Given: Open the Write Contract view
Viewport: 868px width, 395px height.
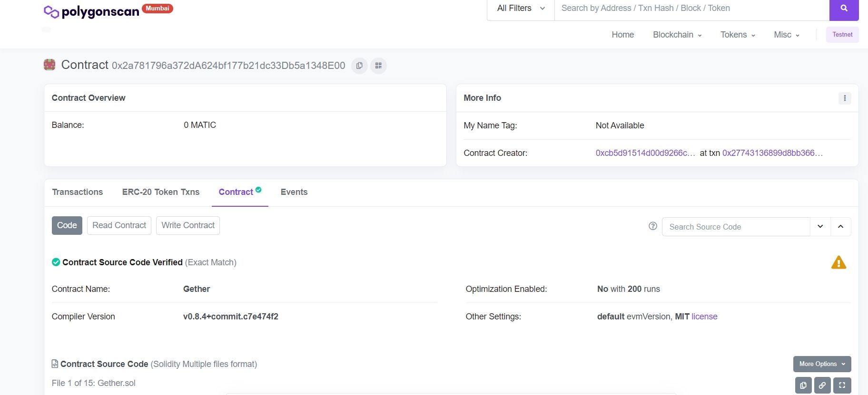Looking at the screenshot, I should click(188, 225).
